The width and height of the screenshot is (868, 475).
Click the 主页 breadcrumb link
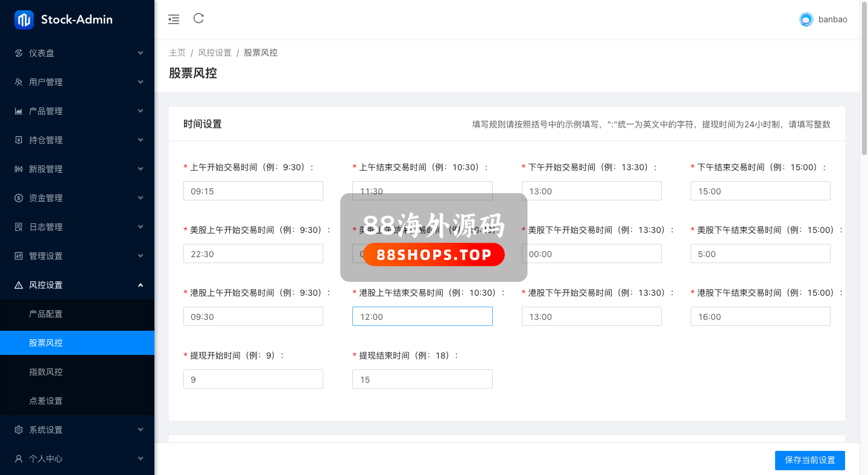point(177,53)
